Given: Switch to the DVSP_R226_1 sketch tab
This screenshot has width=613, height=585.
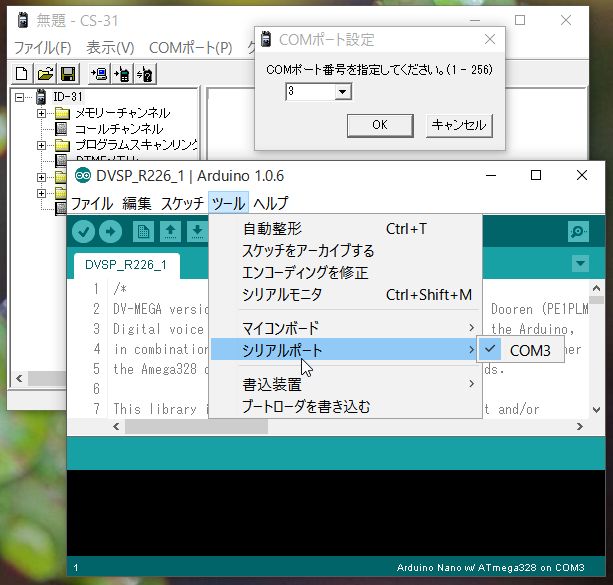Looking at the screenshot, I should pyautogui.click(x=125, y=265).
